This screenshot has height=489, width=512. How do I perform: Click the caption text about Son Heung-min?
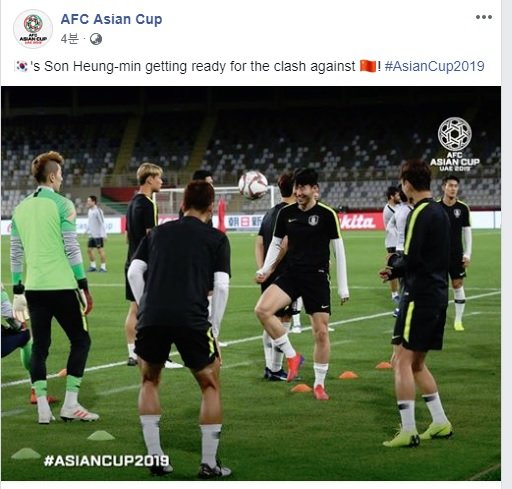point(192,66)
